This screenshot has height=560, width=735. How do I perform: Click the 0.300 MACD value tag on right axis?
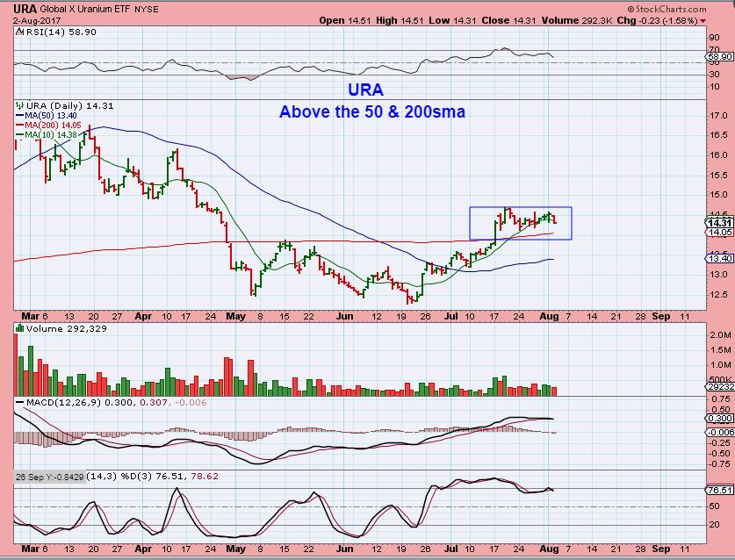720,419
